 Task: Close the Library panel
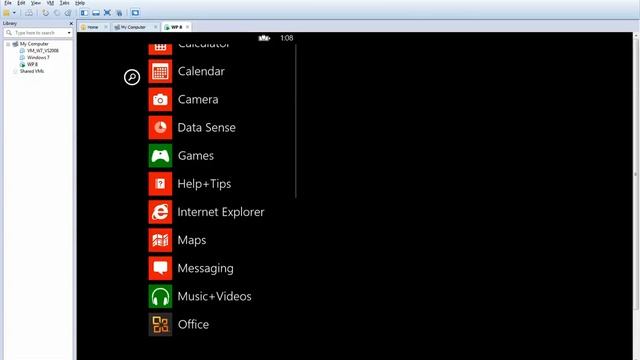point(71,24)
